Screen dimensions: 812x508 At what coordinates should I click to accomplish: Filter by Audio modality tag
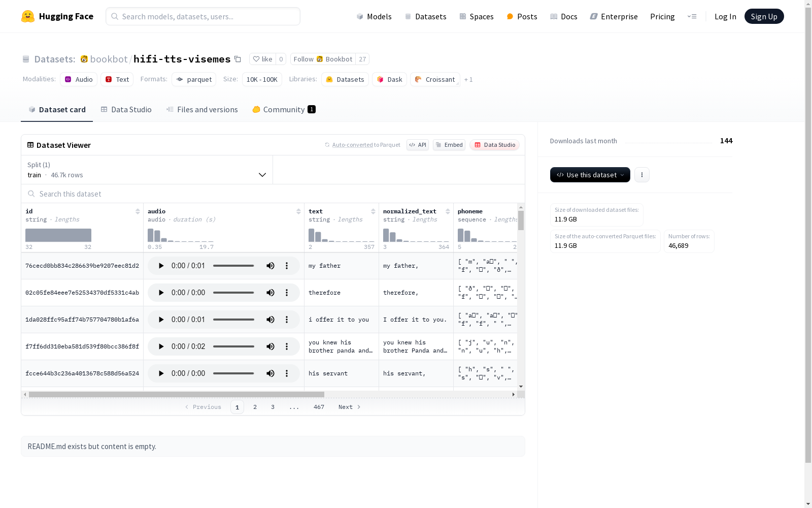(x=79, y=79)
